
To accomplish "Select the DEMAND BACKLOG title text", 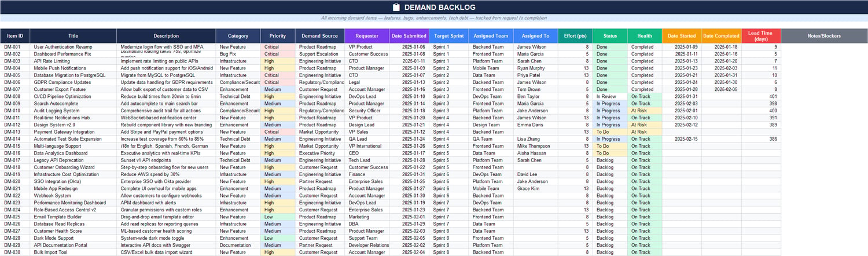I will tap(440, 8).
